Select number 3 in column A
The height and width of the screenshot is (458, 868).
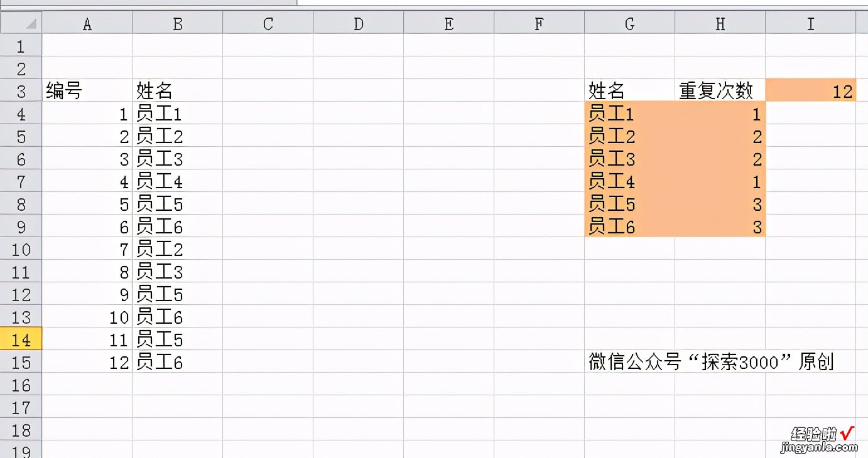(x=87, y=159)
